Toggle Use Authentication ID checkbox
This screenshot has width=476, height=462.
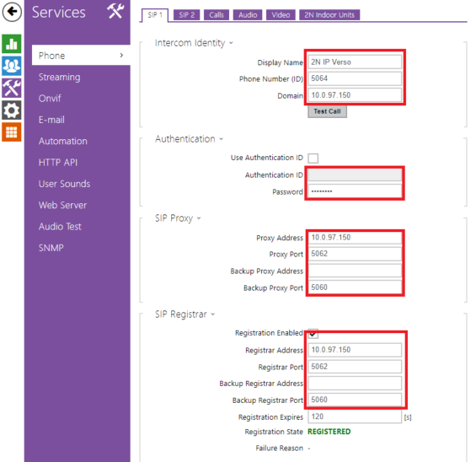pos(313,158)
